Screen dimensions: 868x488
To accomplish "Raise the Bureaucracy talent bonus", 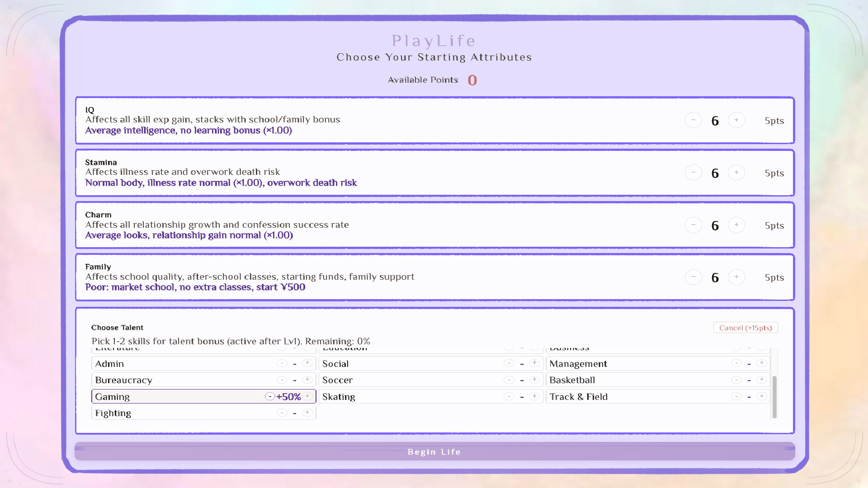I will [307, 380].
